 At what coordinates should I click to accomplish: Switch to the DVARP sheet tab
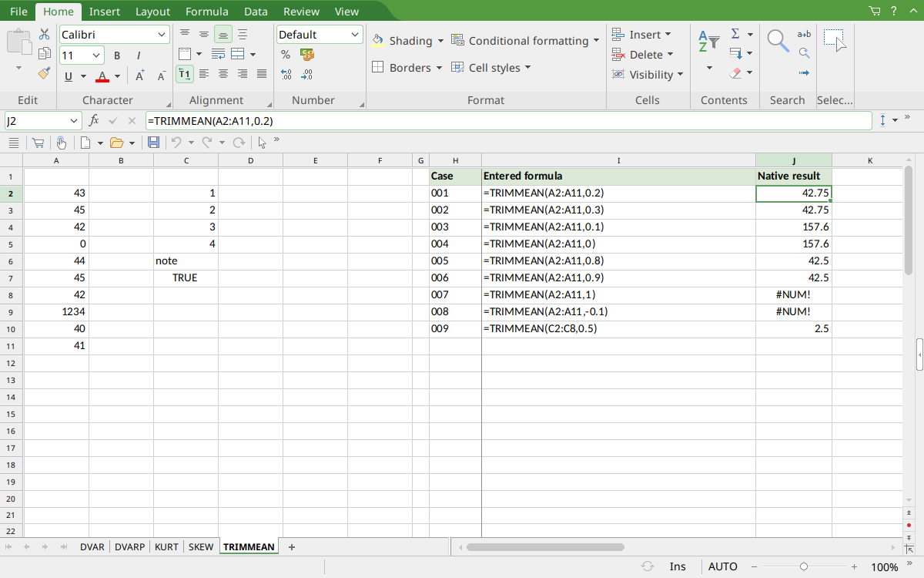pyautogui.click(x=129, y=546)
